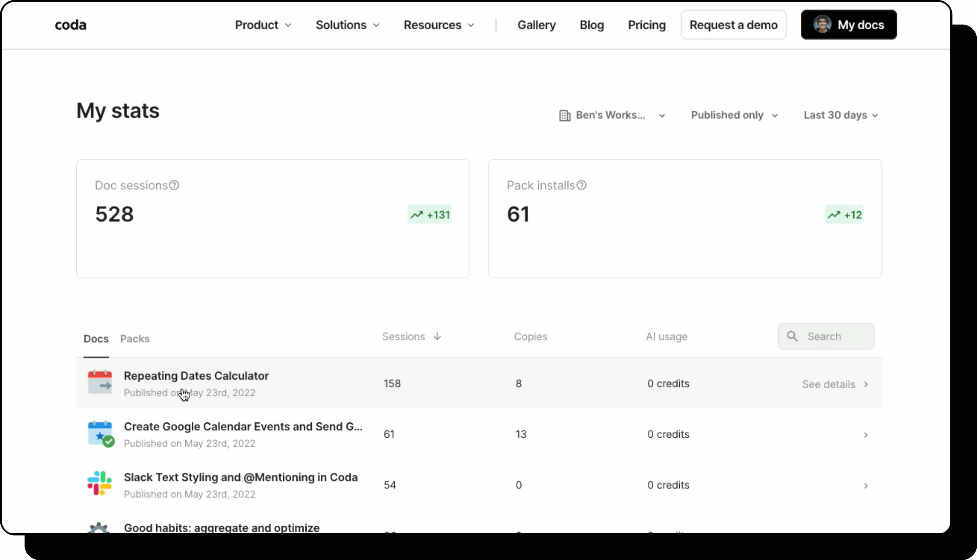977x560 pixels.
Task: Click the Doc sessions help icon
Action: click(174, 186)
